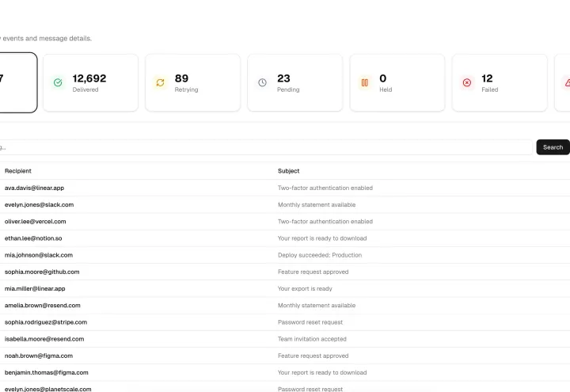The height and width of the screenshot is (392, 570).
Task: Click subject 'Team invitation accepted'
Action: (312, 339)
